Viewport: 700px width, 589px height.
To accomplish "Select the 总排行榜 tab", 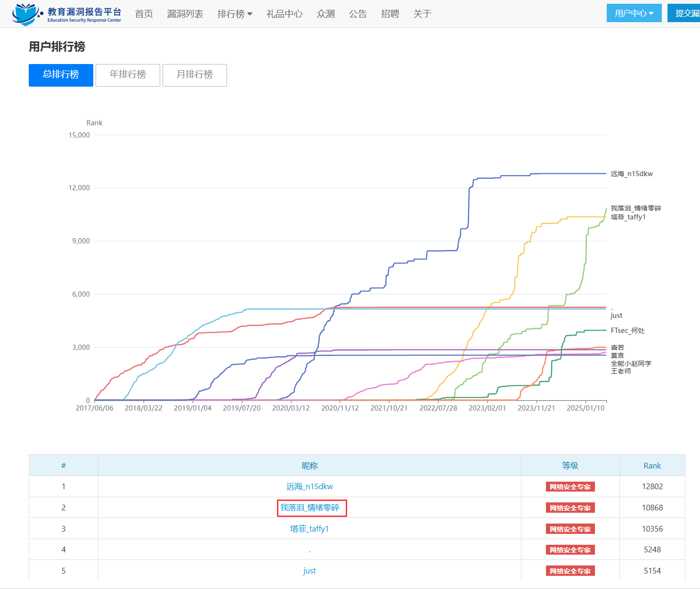I will click(61, 75).
